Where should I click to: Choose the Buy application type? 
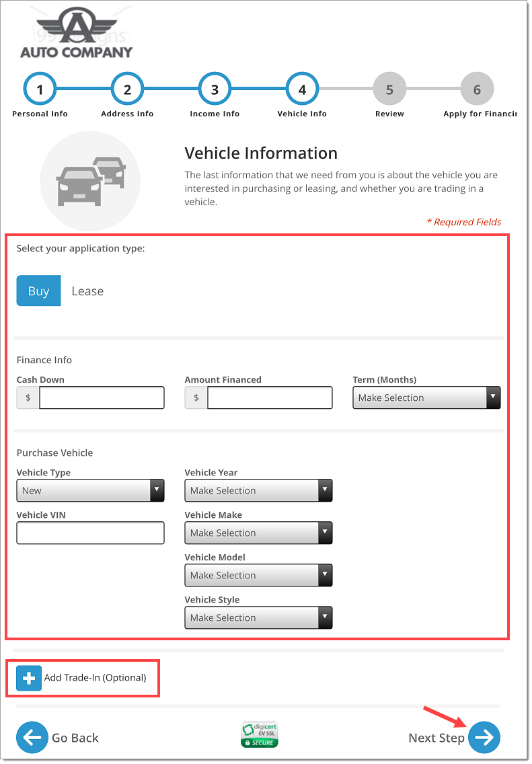click(38, 291)
